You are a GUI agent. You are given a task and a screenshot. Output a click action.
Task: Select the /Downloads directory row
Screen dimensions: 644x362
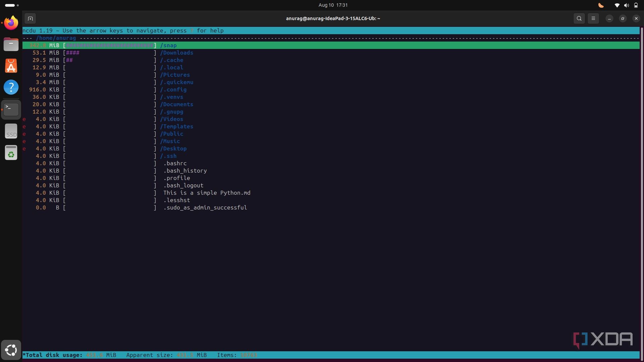click(x=331, y=53)
